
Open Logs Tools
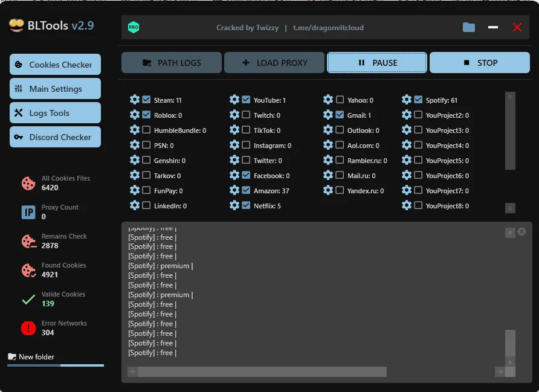click(x=56, y=113)
